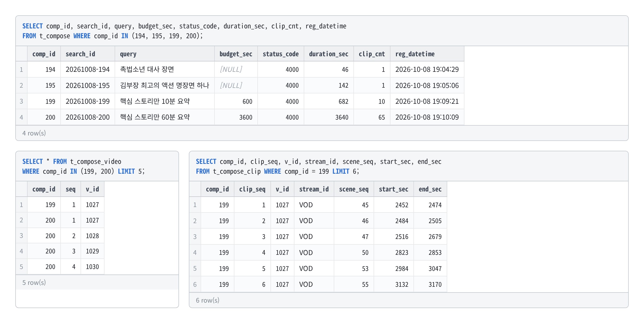Click the query text 핵심 스토리만 10분 요약
The width and height of the screenshot is (644, 319).
click(155, 101)
